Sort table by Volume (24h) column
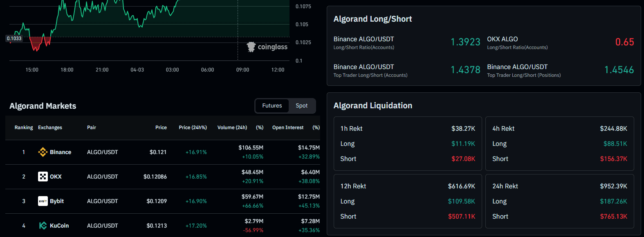Viewport: 644px width, 237px height. coord(232,127)
